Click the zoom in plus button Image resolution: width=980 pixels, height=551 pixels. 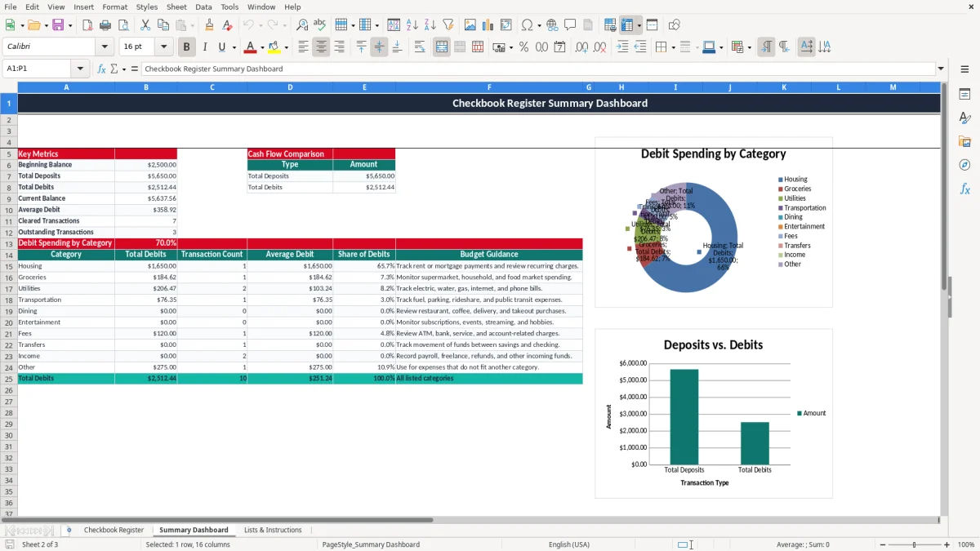click(947, 544)
